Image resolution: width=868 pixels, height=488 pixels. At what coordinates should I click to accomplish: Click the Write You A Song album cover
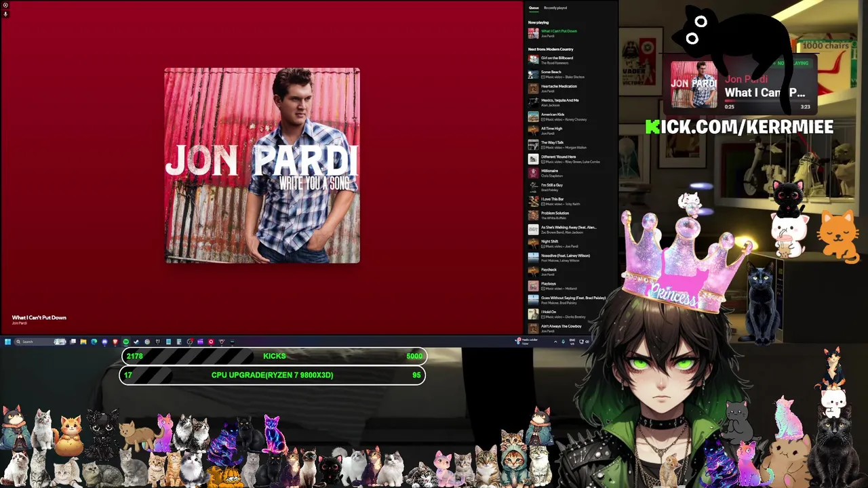tap(262, 165)
